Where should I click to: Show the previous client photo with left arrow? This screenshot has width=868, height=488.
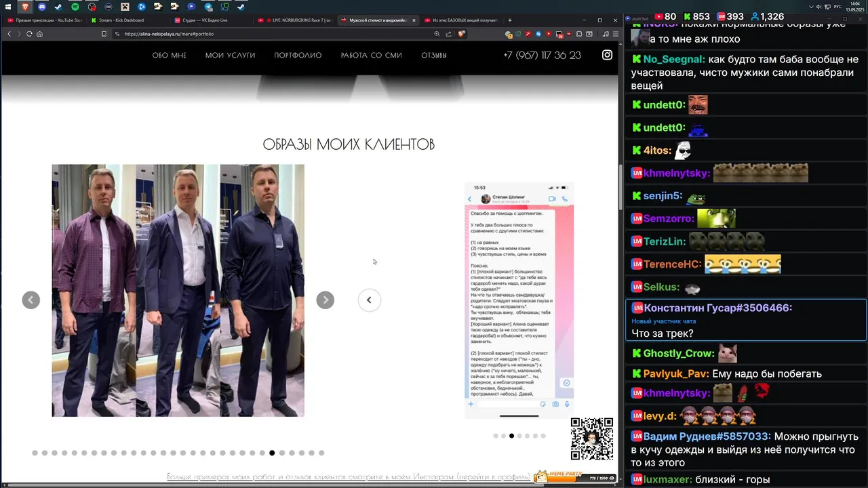[31, 300]
